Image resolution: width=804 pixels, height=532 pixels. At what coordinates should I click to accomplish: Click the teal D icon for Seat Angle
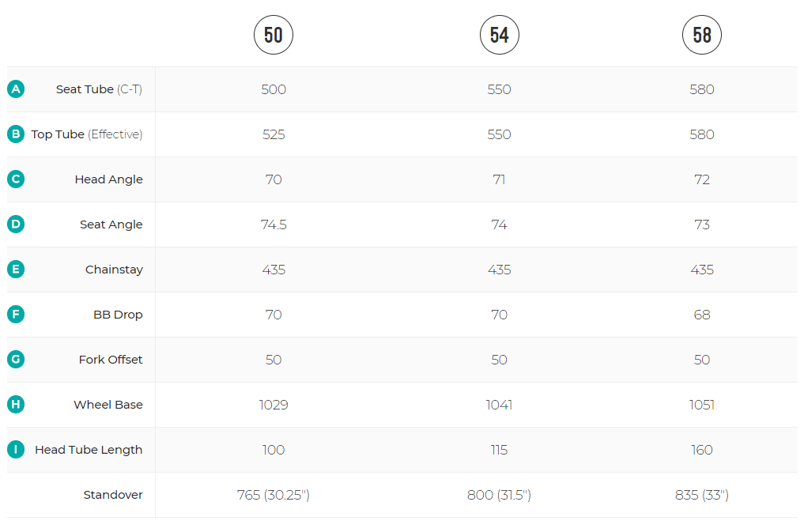point(16,224)
